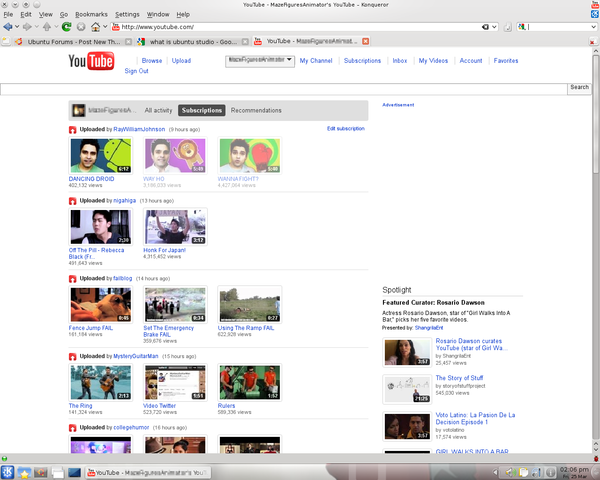Open the Honk For Japan! video thumbnail
The image size is (600, 480).
[175, 227]
